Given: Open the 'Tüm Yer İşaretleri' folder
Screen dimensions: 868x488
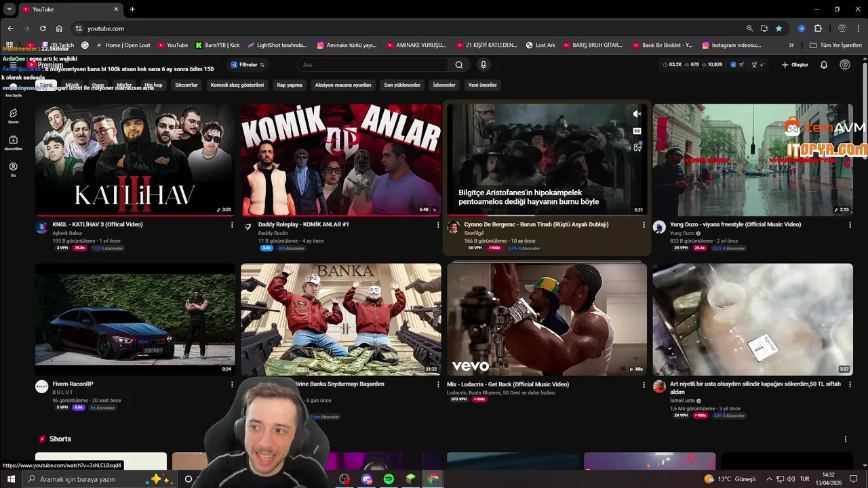Looking at the screenshot, I should pyautogui.click(x=837, y=45).
